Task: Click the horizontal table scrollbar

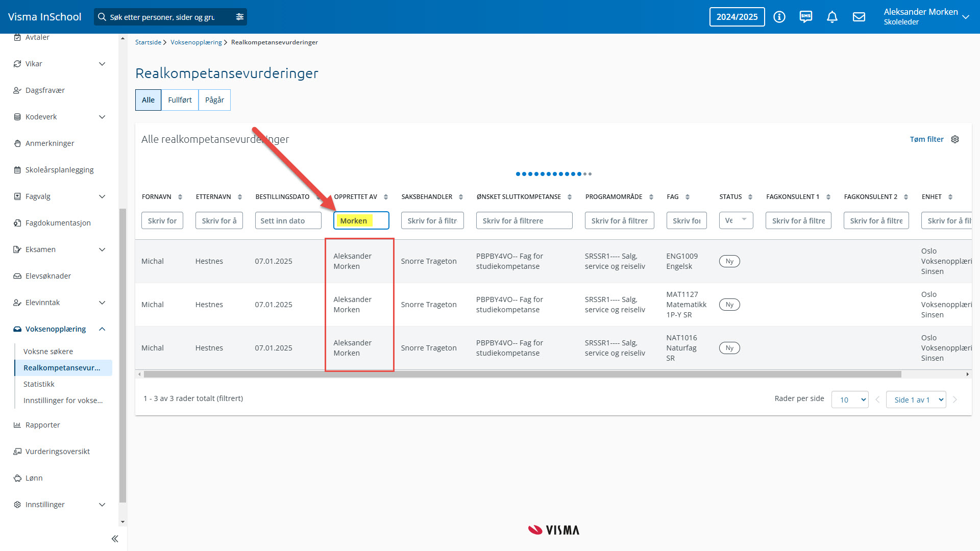Action: coord(522,374)
